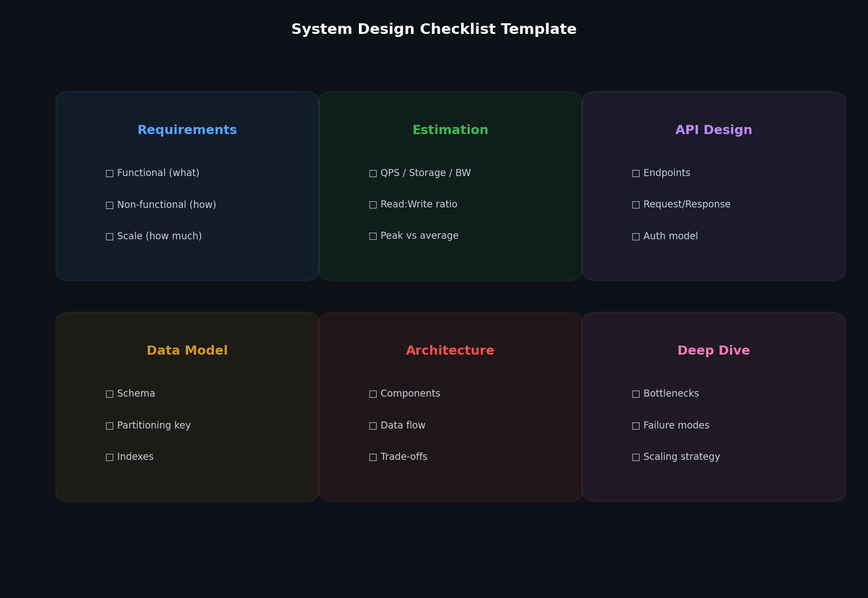Check the Request/Response box
Image resolution: width=868 pixels, height=598 pixels.
tap(636, 205)
